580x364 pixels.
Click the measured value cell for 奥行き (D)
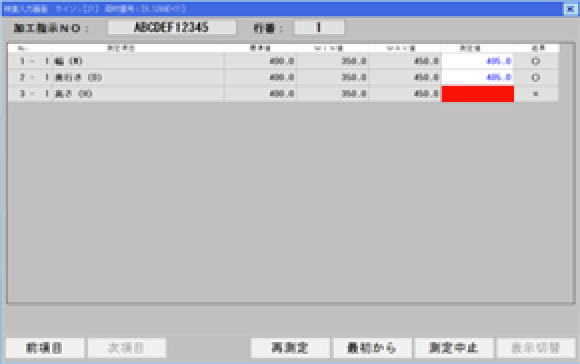click(478, 78)
